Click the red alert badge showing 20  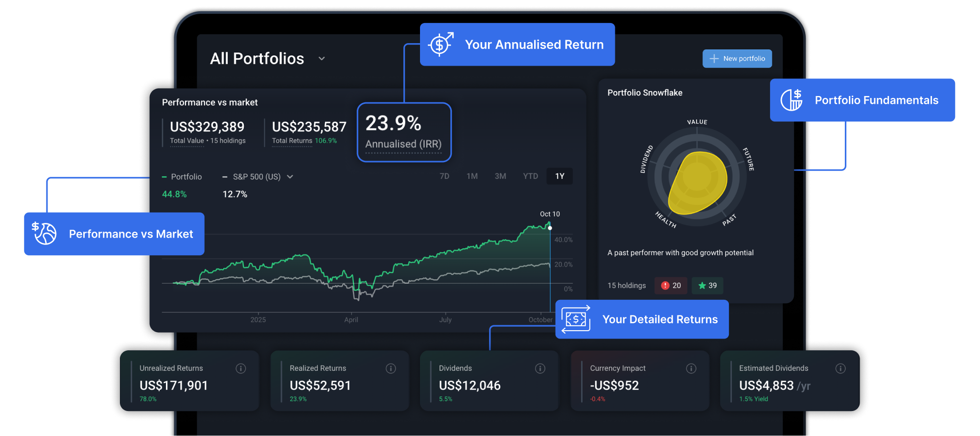click(x=671, y=286)
